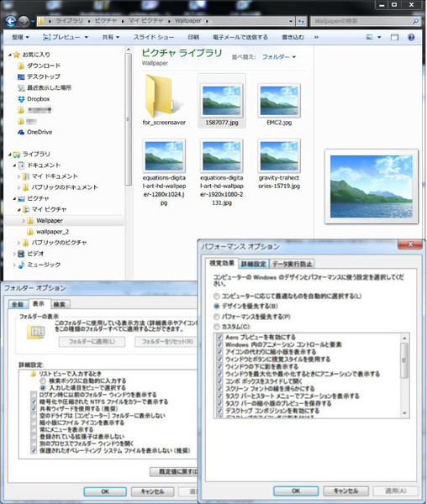Select マイ ピクチャ in the tree
Image resolution: width=427 pixels, height=504 pixels.
pyautogui.click(x=45, y=209)
